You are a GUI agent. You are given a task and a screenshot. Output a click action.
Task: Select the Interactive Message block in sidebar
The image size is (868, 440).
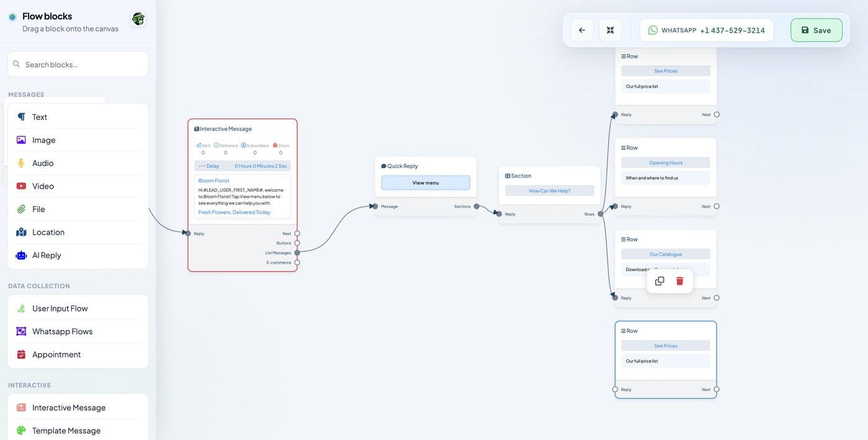[78, 408]
